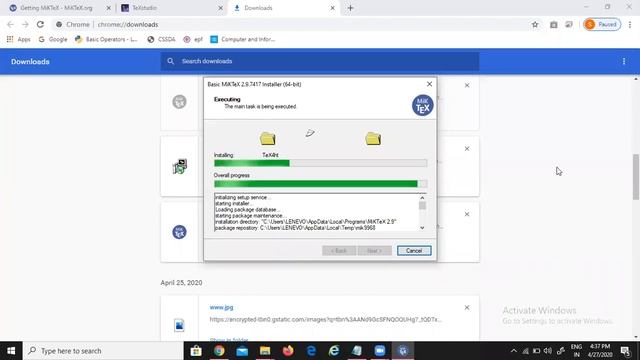Viewport: 640px width, 360px height.
Task: Open the Chrome extension icon beside the bookmark star
Action: tap(553, 24)
